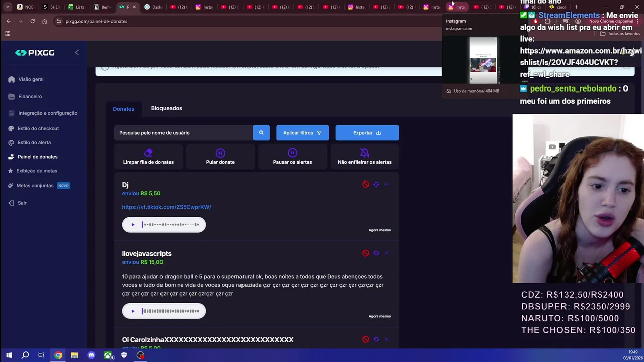Image resolution: width=644 pixels, height=362 pixels.
Task: Open Chrome from the taskbar
Action: [58, 355]
